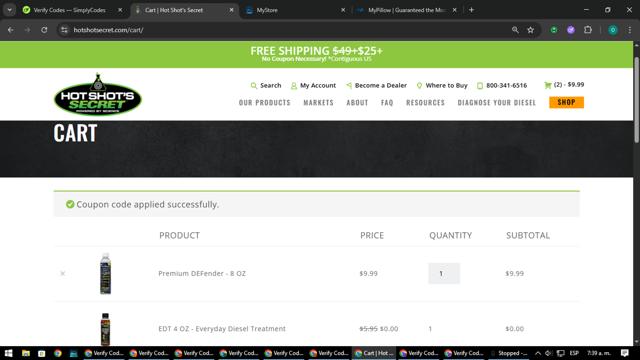Open the site Search link
Viewport: 640px width, 360px height.
click(266, 85)
